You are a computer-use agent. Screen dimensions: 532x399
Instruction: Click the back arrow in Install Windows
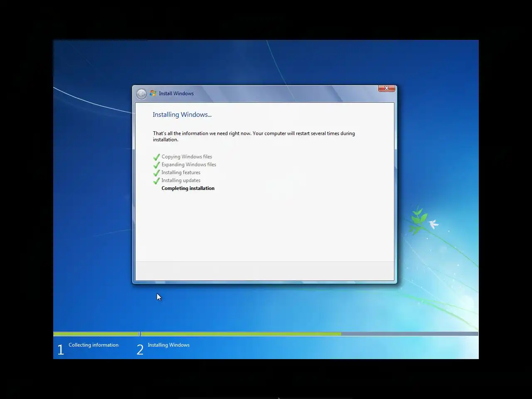coord(141,94)
